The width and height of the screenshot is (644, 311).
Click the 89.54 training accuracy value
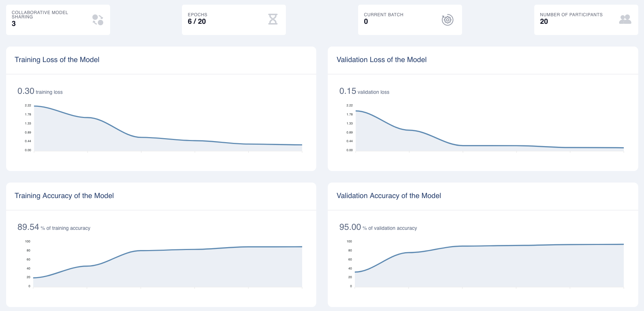[28, 227]
